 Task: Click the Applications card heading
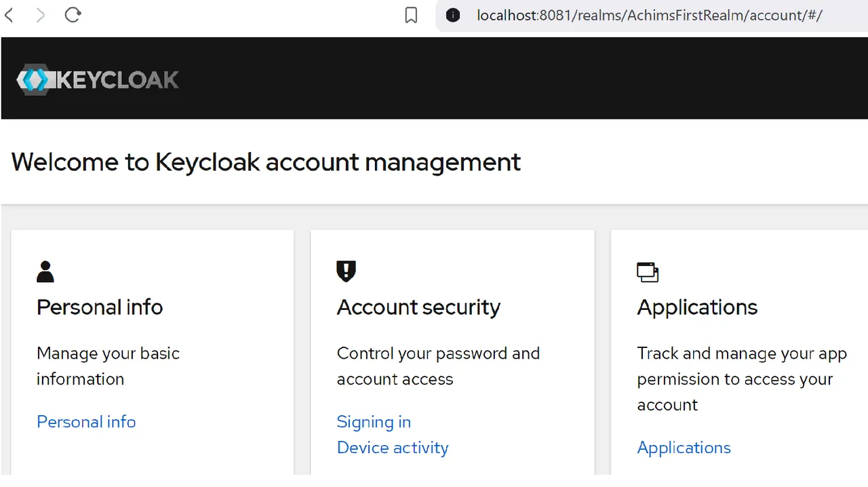[x=697, y=307]
